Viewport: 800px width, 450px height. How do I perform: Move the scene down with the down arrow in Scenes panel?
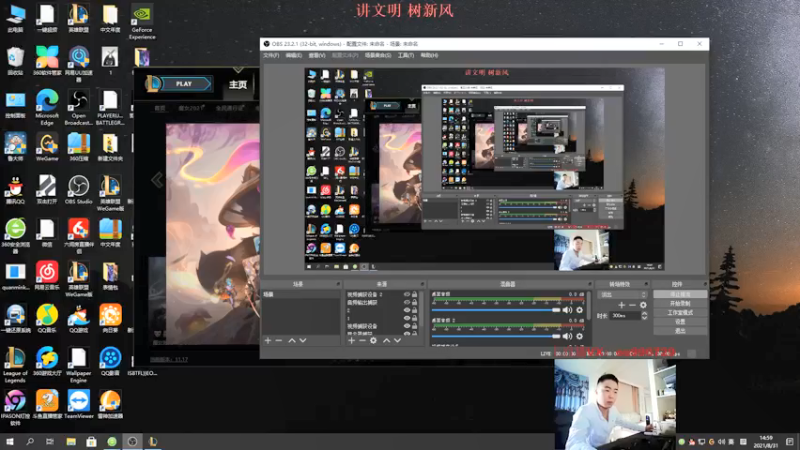click(303, 340)
